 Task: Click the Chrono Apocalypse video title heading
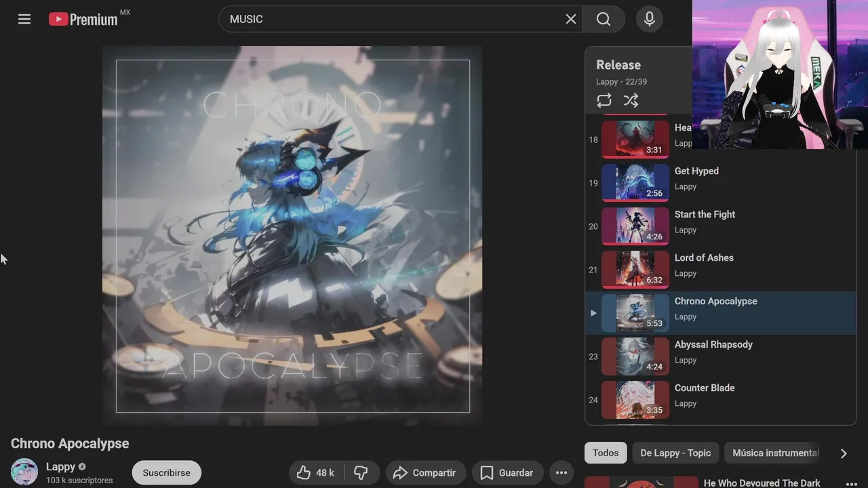pos(70,443)
